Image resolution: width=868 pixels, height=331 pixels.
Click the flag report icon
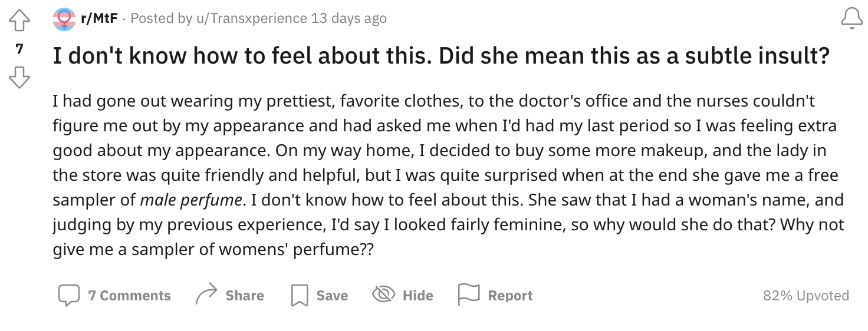469,295
